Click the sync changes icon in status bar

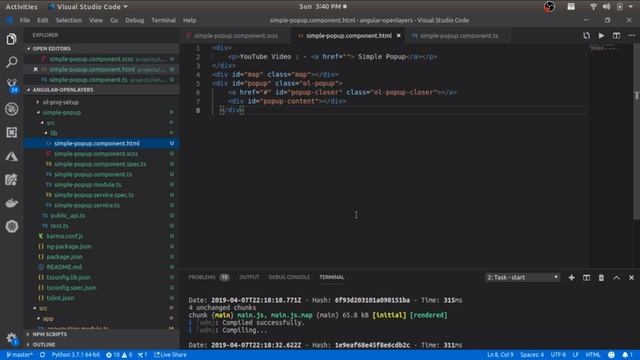click(x=42, y=355)
